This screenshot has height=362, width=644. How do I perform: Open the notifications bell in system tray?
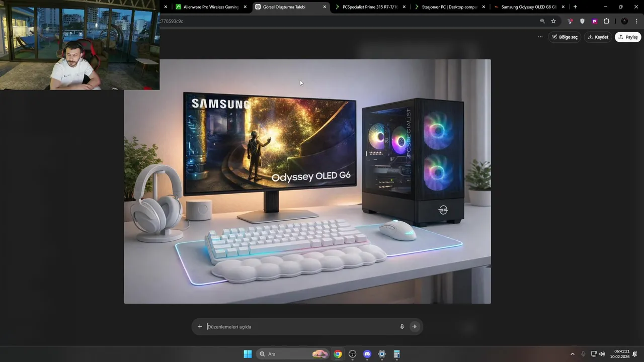click(635, 354)
